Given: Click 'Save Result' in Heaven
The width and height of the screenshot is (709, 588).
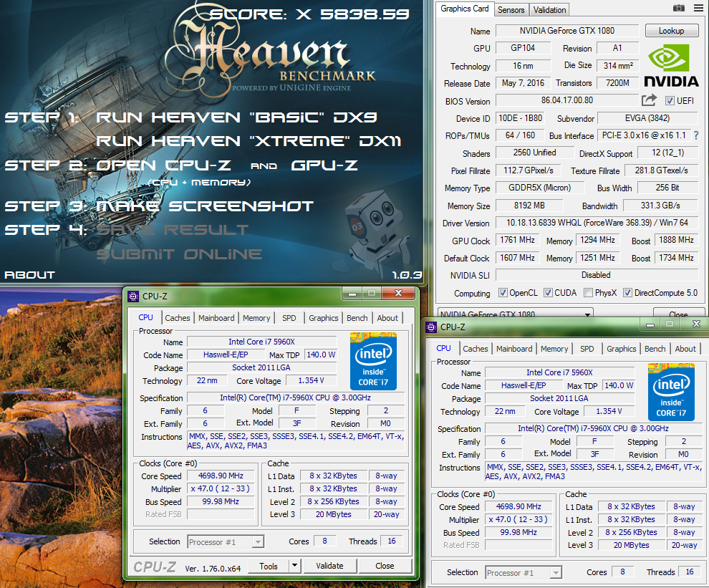Looking at the screenshot, I should click(172, 230).
